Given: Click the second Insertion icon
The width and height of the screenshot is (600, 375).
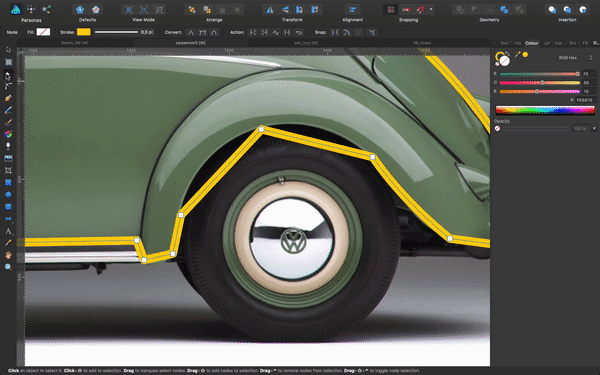Looking at the screenshot, I should click(567, 10).
